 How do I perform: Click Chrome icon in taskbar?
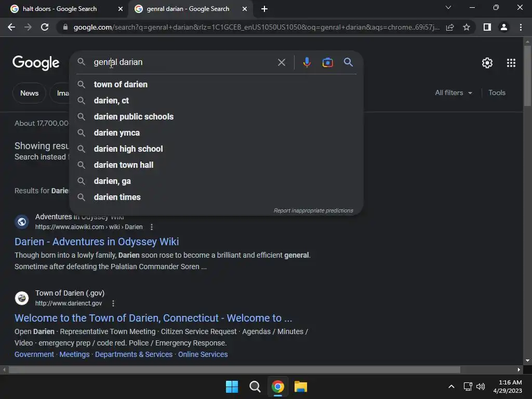[278, 387]
